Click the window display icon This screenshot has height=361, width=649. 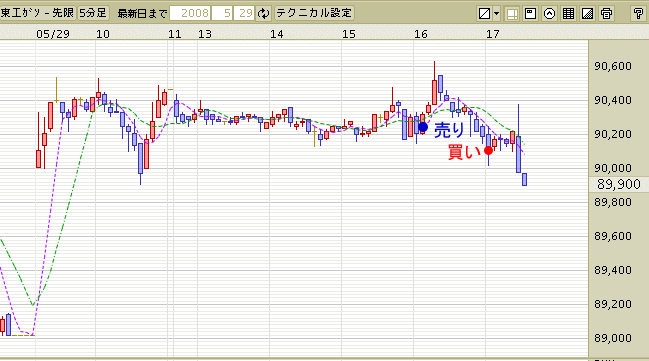pos(530,13)
